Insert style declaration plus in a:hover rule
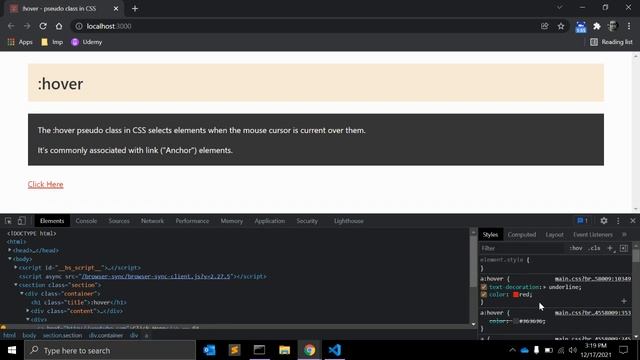The height and width of the screenshot is (360, 640). (x=624, y=301)
